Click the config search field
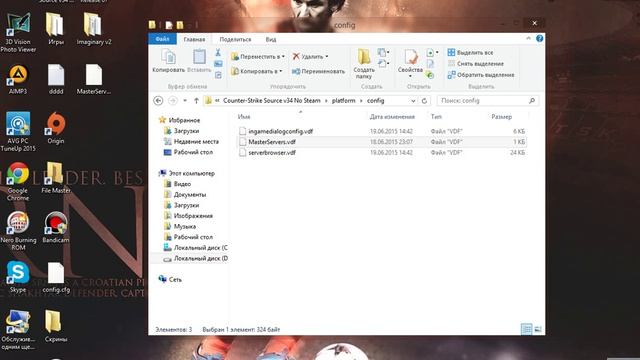Screen dimensions: 640x360 click(488, 100)
